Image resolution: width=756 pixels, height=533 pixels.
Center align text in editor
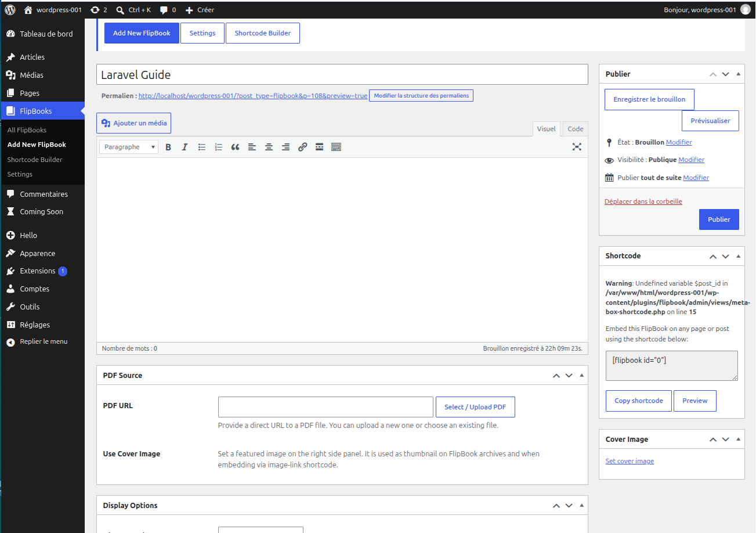269,147
